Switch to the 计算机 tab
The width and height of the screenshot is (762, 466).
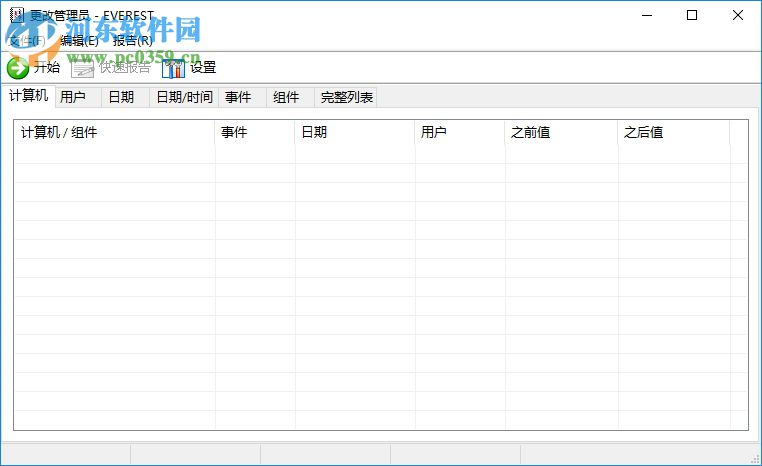[29, 96]
